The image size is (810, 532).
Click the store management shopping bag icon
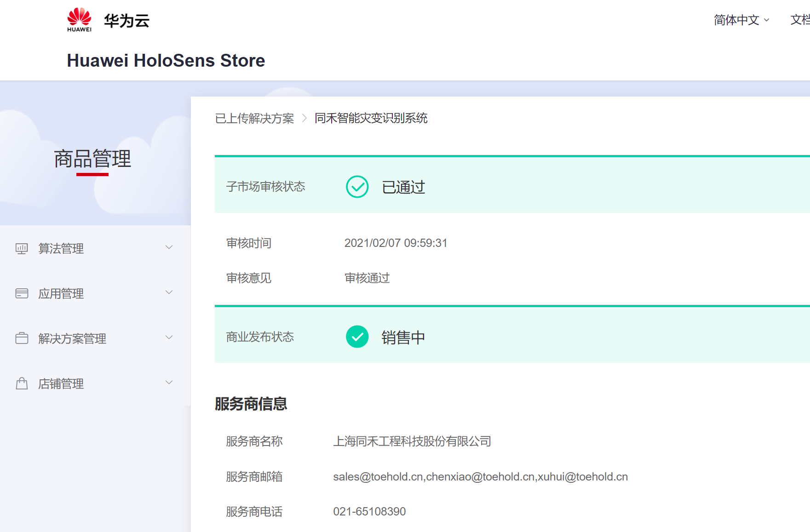(22, 383)
